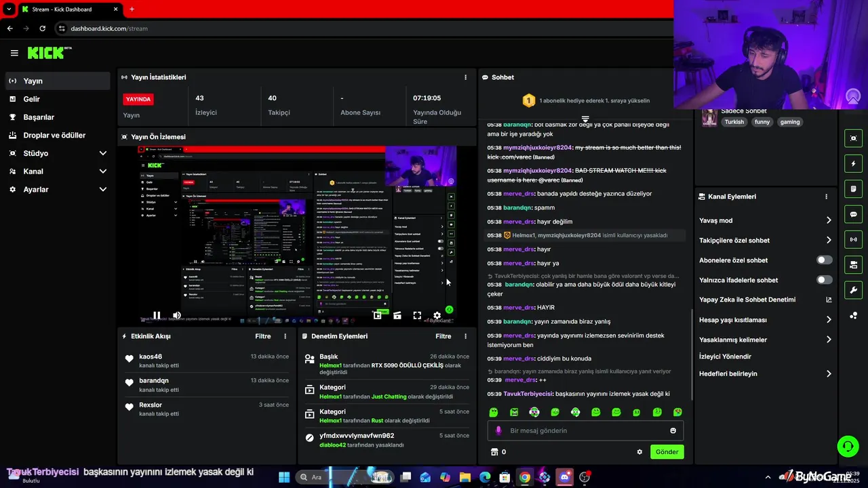Toggle theater mode on stream preview
Viewport: 868px width, 488px height.
(x=397, y=315)
